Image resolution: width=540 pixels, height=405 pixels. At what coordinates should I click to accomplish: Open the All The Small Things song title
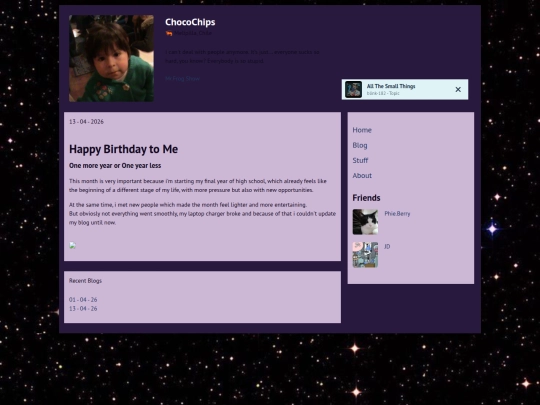(x=391, y=86)
